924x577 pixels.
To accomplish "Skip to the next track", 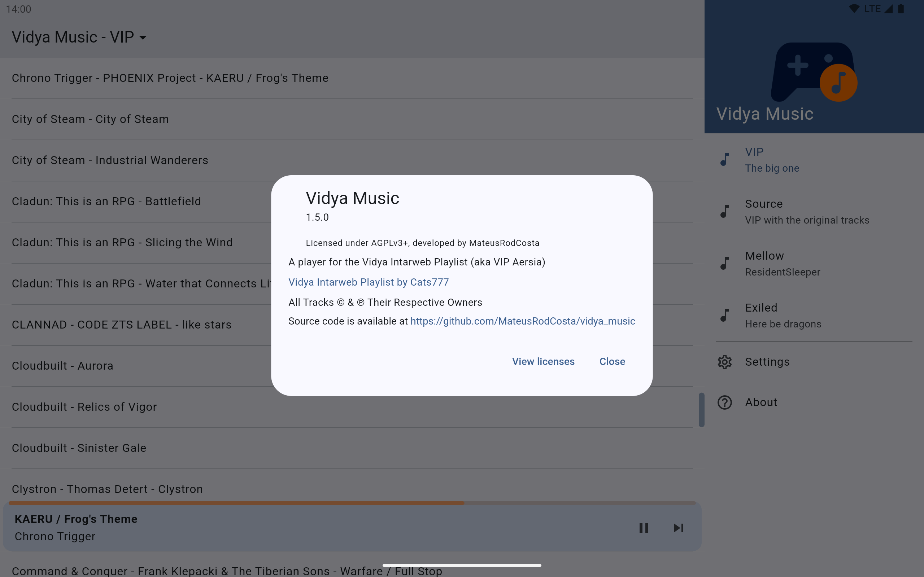I will tap(679, 528).
